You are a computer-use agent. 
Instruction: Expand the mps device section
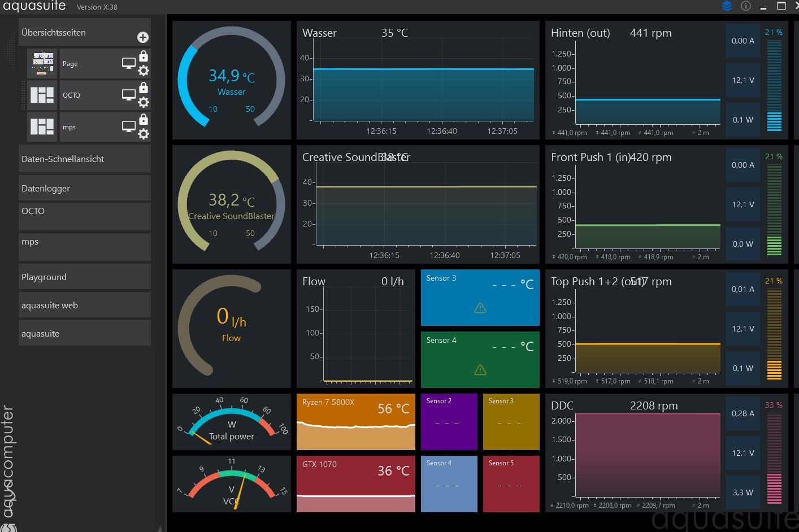point(85,247)
